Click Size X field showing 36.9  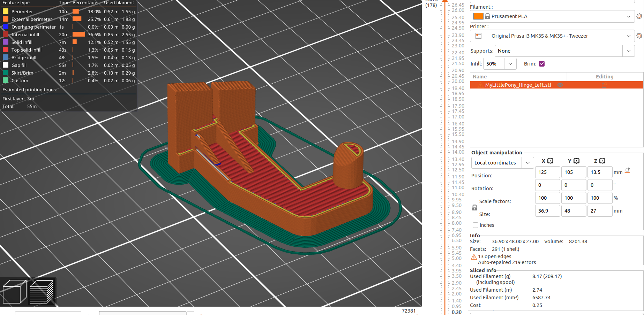tap(548, 211)
